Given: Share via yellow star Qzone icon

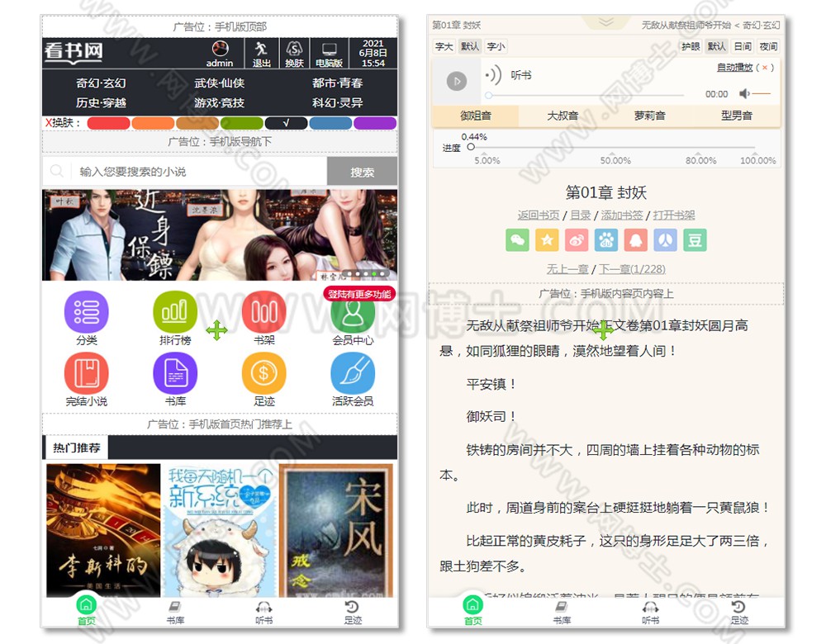Looking at the screenshot, I should tap(547, 240).
